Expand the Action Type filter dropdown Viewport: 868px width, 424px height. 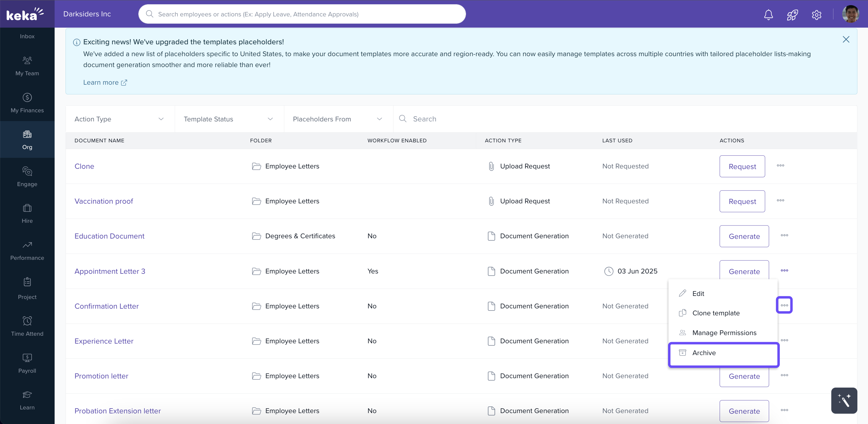point(120,119)
